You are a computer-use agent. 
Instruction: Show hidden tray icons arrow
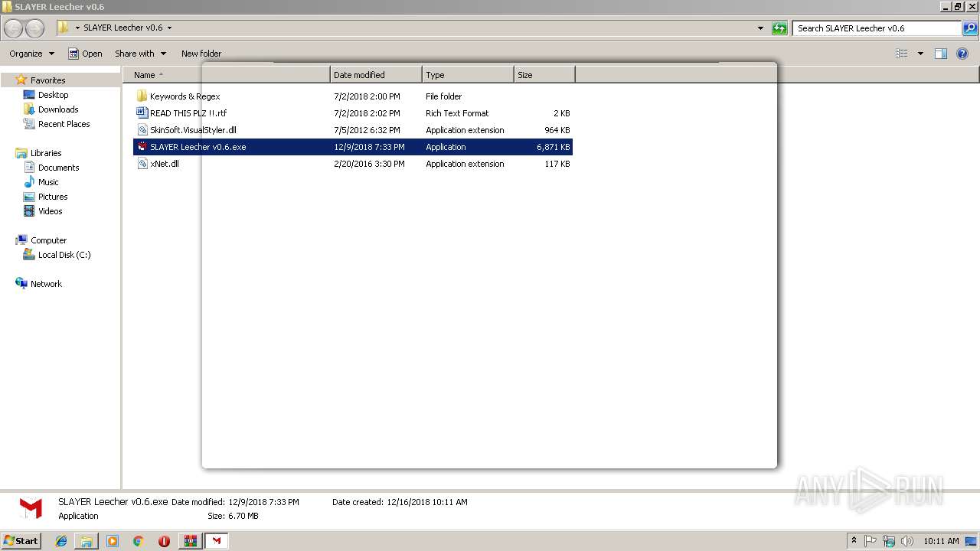854,541
